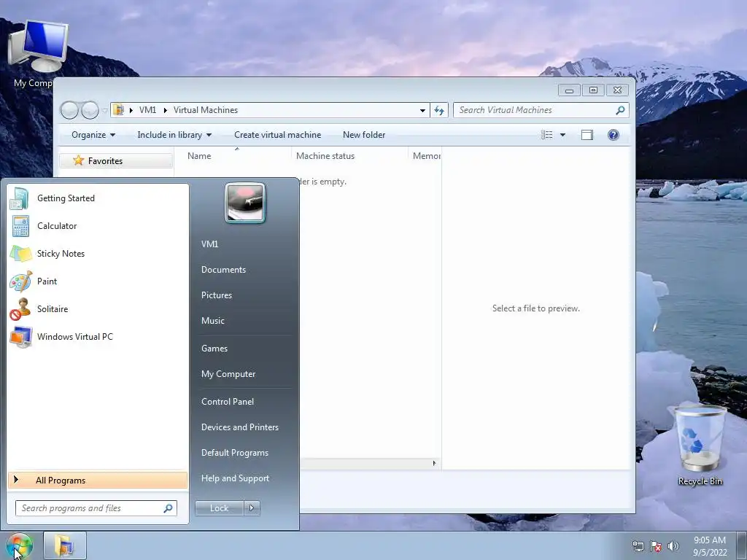Open Devices and Printers
This screenshot has height=560, width=747.
pos(239,427)
